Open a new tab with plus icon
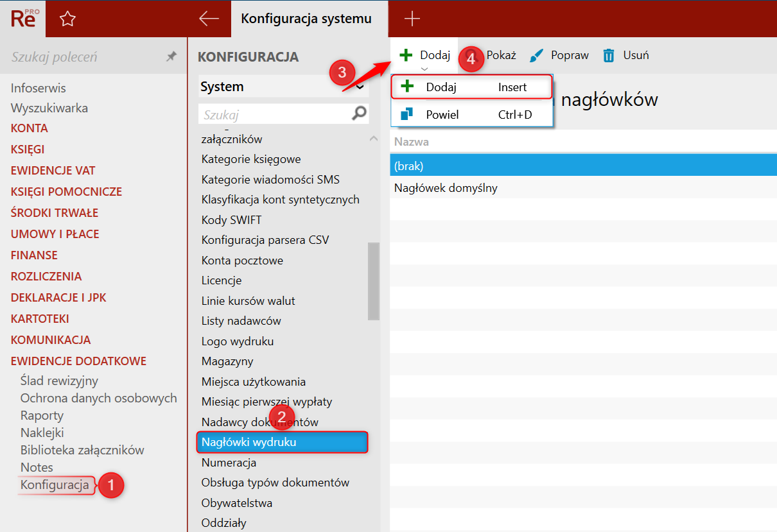Viewport: 777px width, 532px height. point(412,19)
